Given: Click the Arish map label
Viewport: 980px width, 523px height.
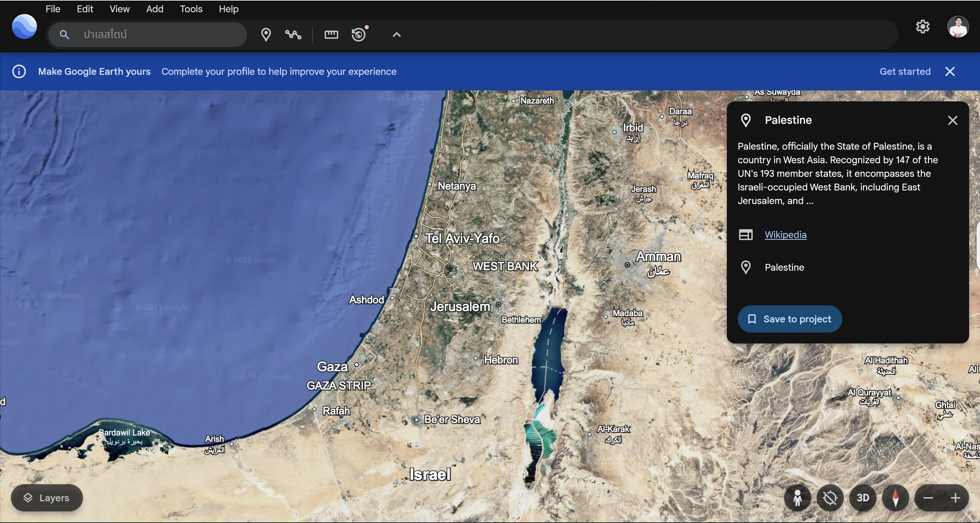Looking at the screenshot, I should (x=214, y=439).
